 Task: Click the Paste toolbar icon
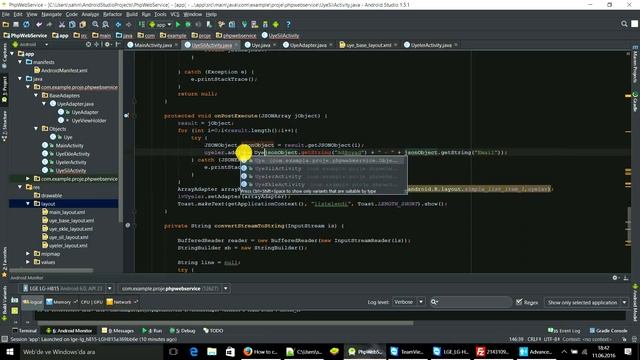pyautogui.click(x=82, y=24)
